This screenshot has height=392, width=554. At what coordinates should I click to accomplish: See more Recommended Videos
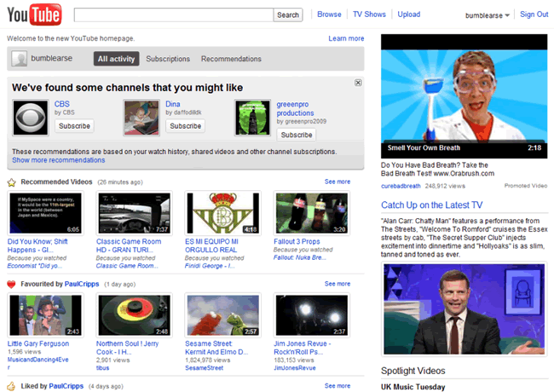(338, 182)
